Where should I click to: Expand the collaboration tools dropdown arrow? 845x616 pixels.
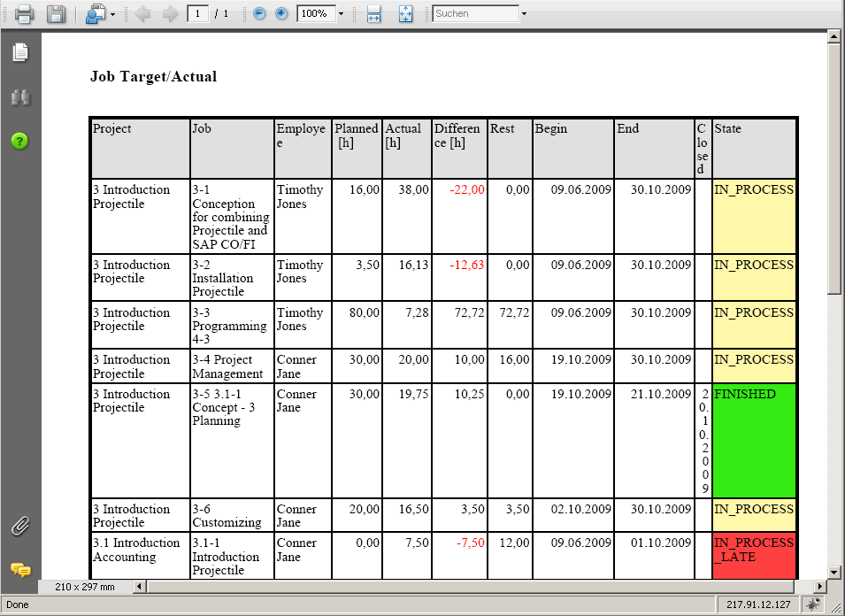click(112, 15)
